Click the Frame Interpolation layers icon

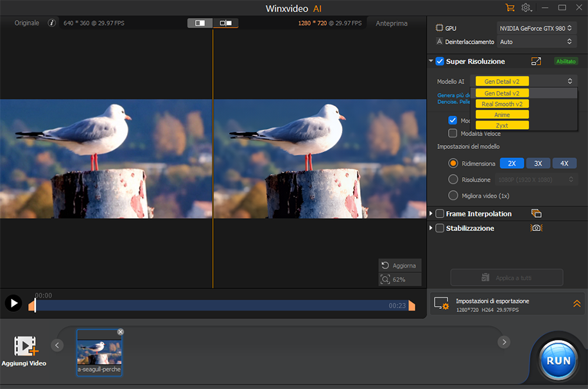(x=536, y=214)
